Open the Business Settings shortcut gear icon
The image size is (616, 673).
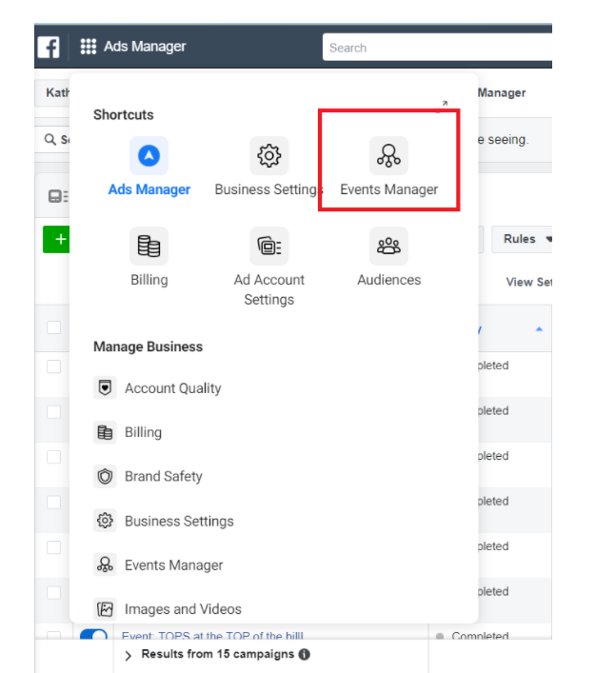[x=269, y=155]
